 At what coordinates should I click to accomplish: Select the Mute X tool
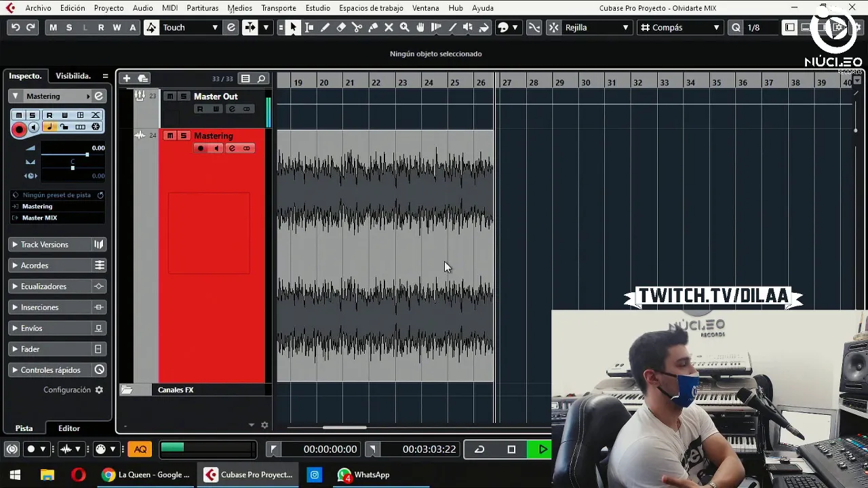point(389,27)
